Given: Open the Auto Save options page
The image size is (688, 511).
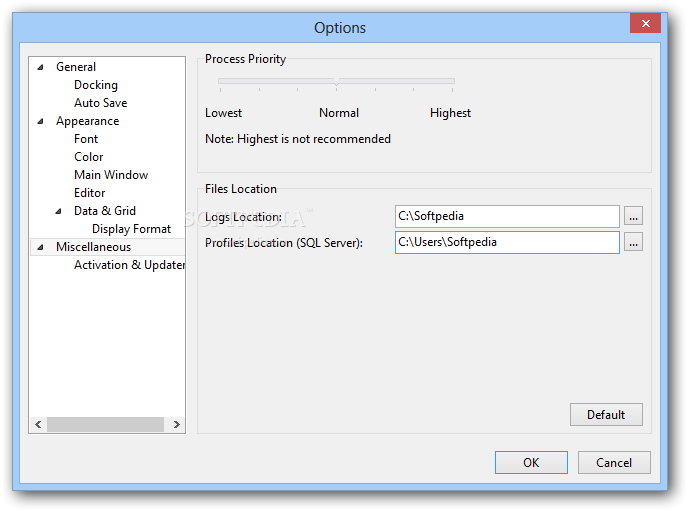Looking at the screenshot, I should 100,103.
